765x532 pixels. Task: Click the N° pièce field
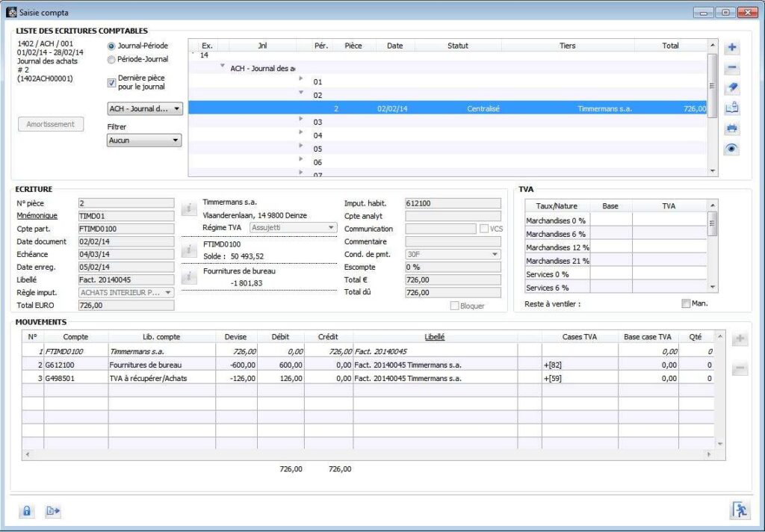126,203
